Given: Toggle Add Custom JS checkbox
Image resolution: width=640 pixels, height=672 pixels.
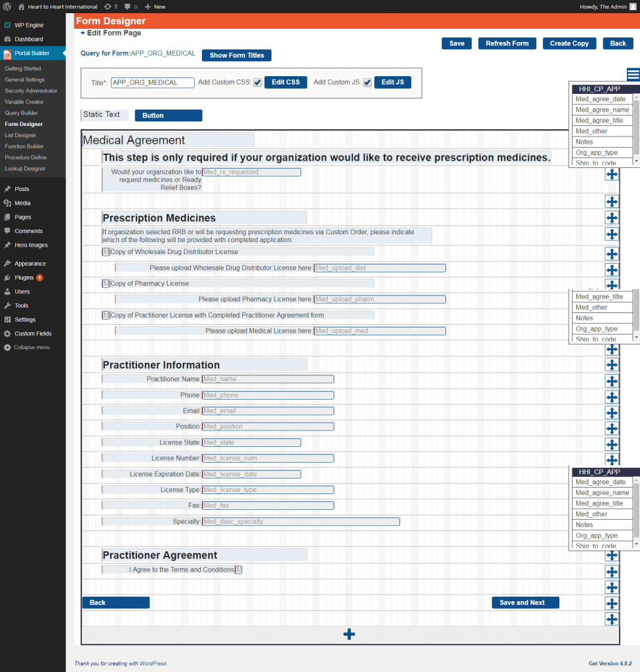Looking at the screenshot, I should coord(367,83).
